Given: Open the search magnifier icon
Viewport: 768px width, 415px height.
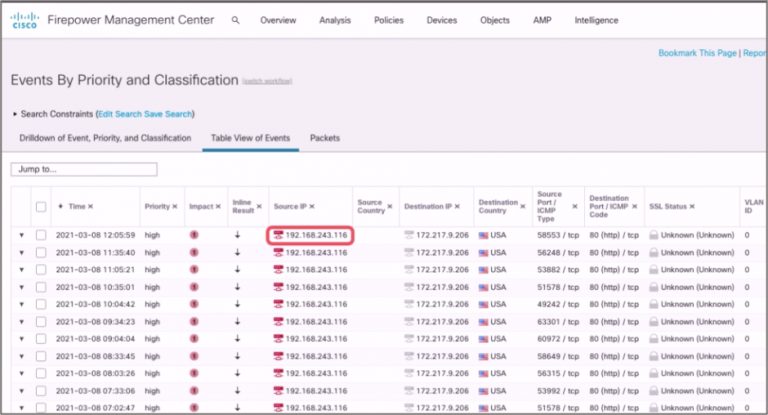Looking at the screenshot, I should pos(235,20).
